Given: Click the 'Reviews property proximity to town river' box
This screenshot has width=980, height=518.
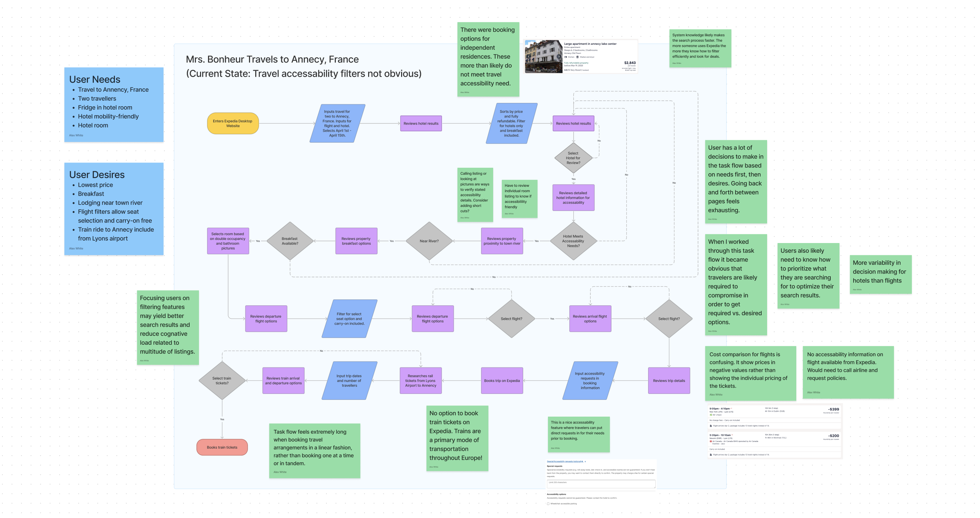Looking at the screenshot, I should tap(502, 241).
